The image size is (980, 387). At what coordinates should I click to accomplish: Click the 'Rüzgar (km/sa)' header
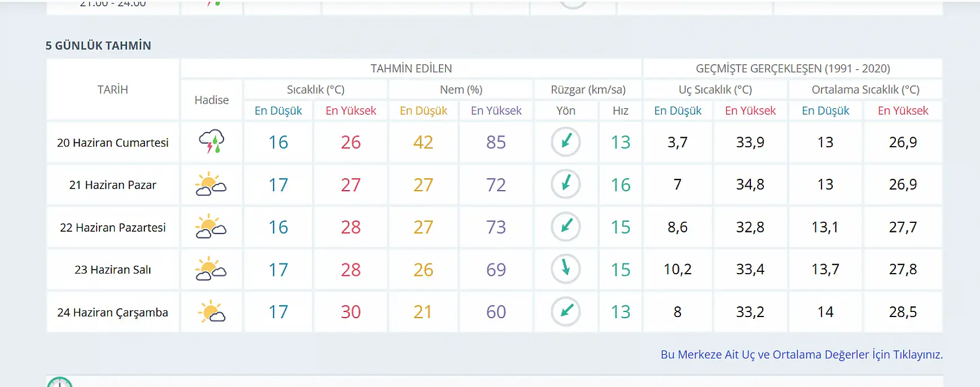pyautogui.click(x=588, y=90)
